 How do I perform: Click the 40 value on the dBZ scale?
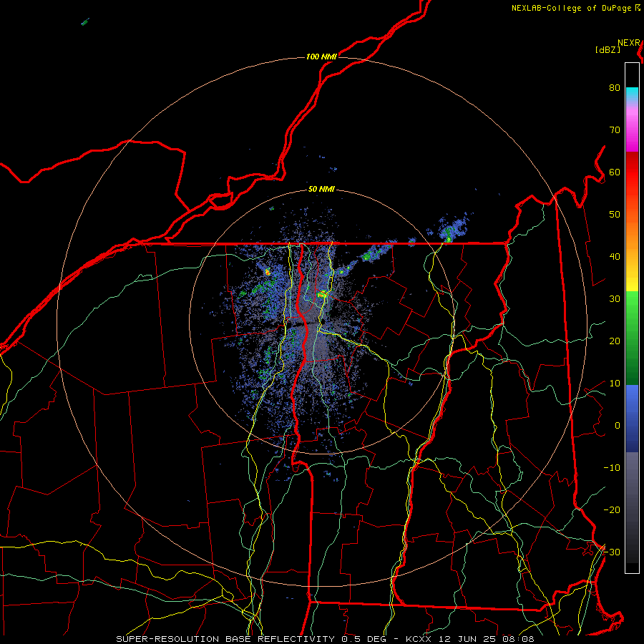tap(615, 257)
